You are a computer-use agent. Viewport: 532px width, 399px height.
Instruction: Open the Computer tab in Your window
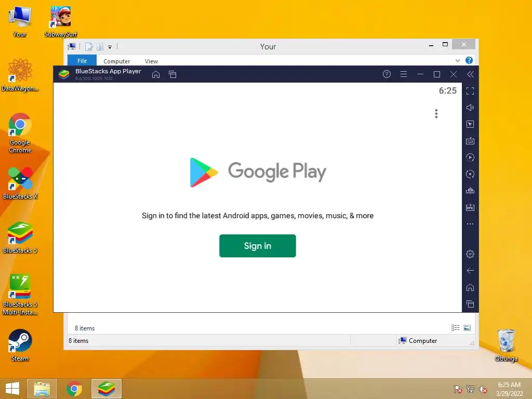click(117, 61)
